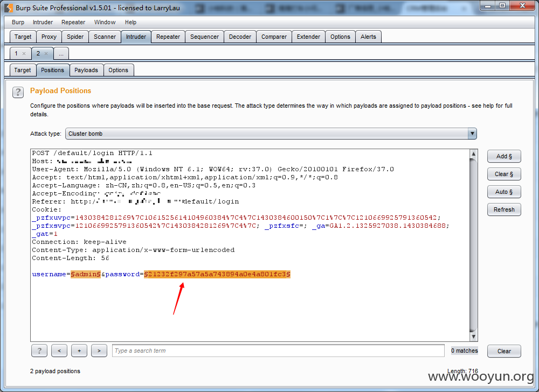The height and width of the screenshot is (392, 539).
Task: Switch to the main Target tab
Action: 23,37
